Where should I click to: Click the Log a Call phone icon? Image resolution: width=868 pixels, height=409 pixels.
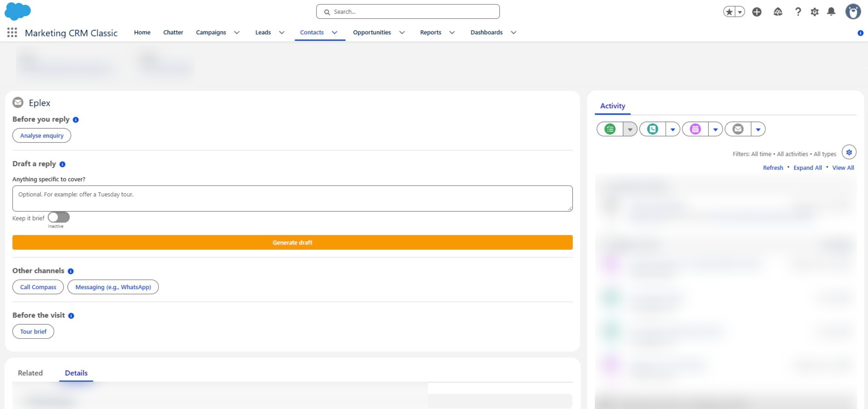pyautogui.click(x=653, y=129)
